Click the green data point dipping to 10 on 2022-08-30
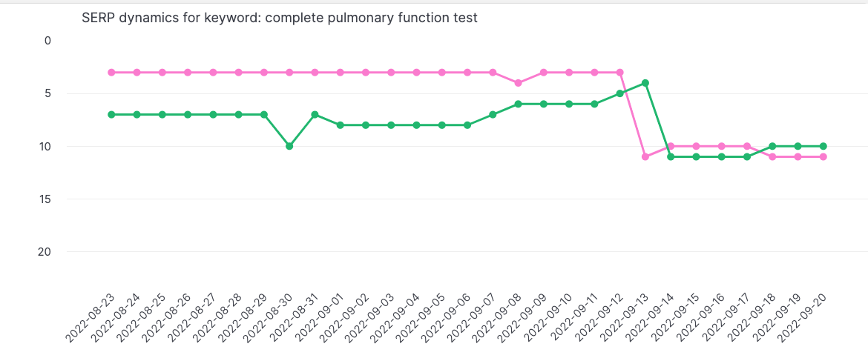The image size is (868, 358). click(x=289, y=146)
